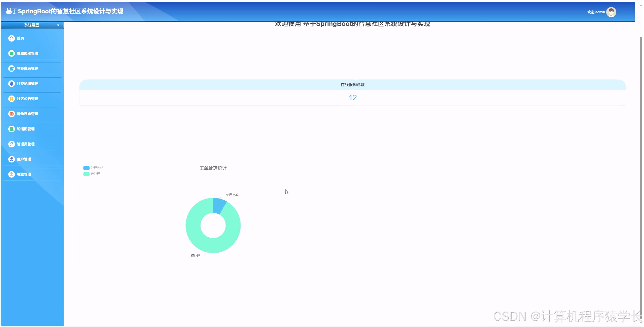644x327 pixels.
Task: Toggle the 待处理 legend item in chart
Action: pyautogui.click(x=92, y=174)
